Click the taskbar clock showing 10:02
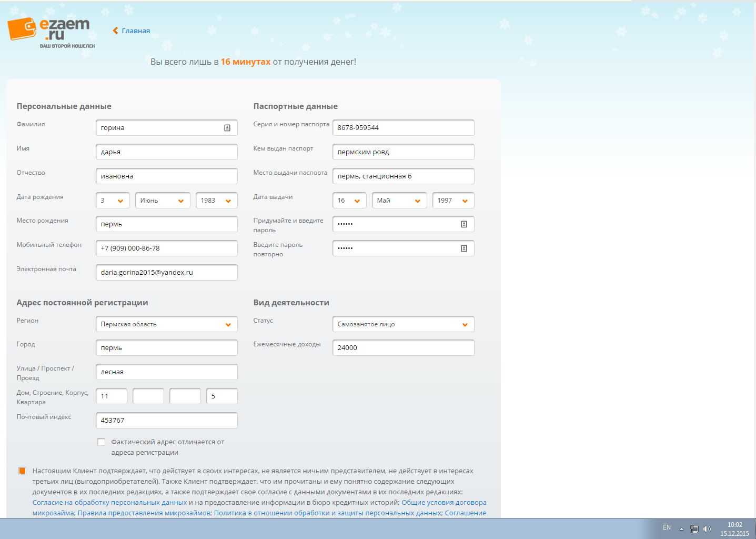The image size is (756, 539). coord(734,525)
